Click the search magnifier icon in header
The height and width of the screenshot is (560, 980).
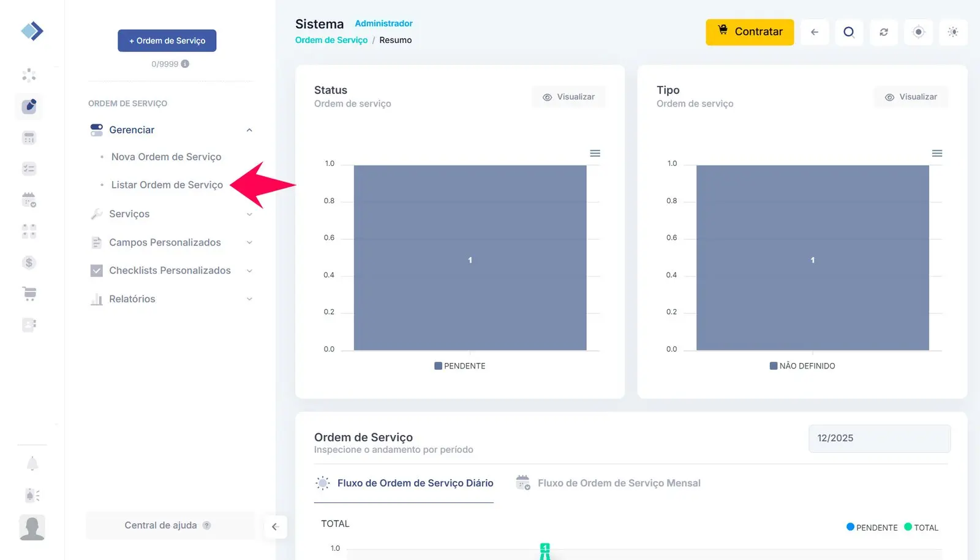[848, 32]
